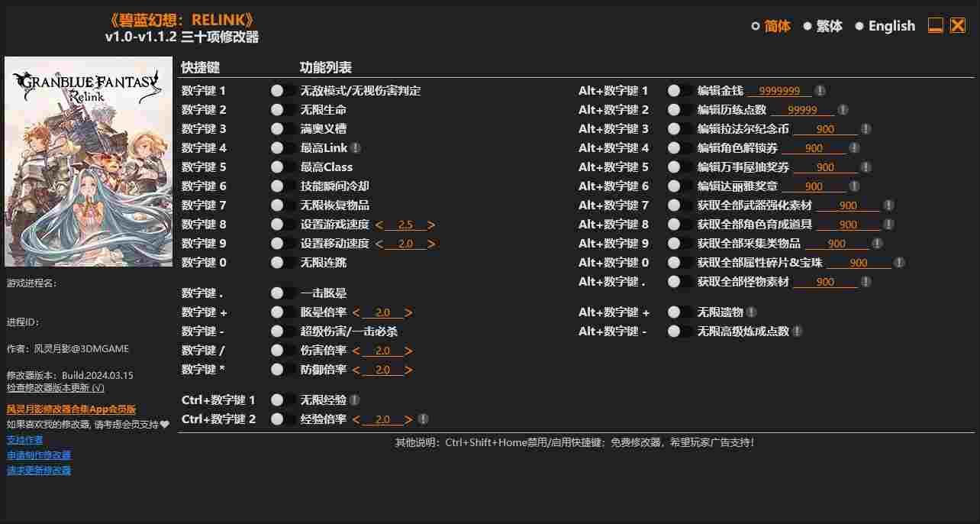Turn on the 编辑金钱 toggle
Image resolution: width=980 pixels, height=524 pixels.
point(680,91)
